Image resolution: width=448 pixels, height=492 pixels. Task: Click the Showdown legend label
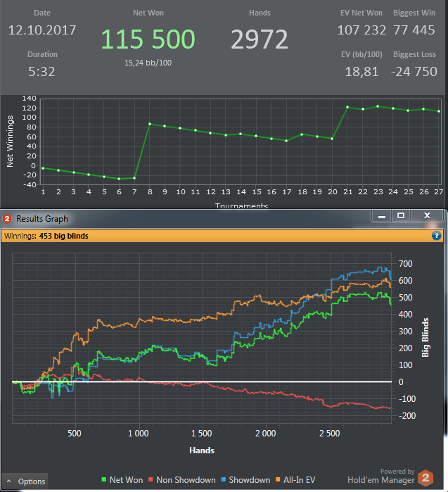(x=250, y=480)
